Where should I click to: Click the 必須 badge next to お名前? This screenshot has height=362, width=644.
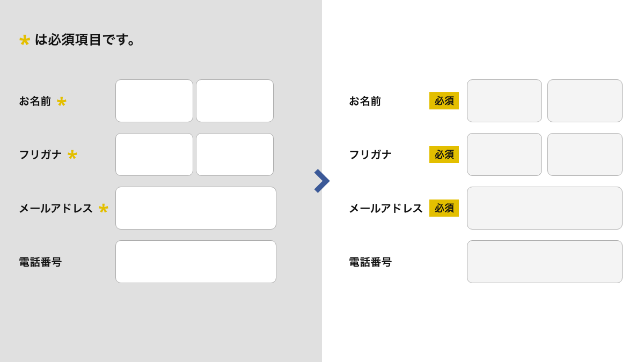444,101
